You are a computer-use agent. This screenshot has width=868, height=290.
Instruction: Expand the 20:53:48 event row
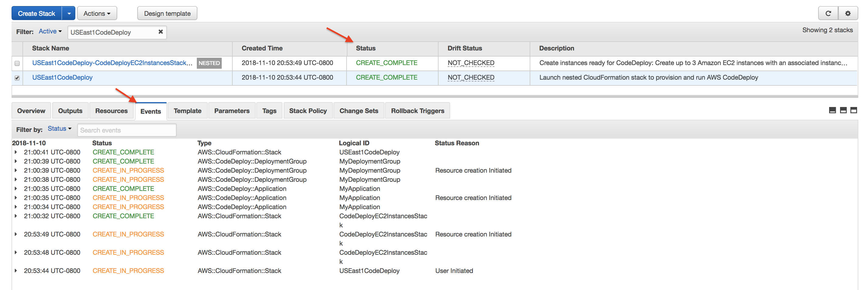(16, 252)
